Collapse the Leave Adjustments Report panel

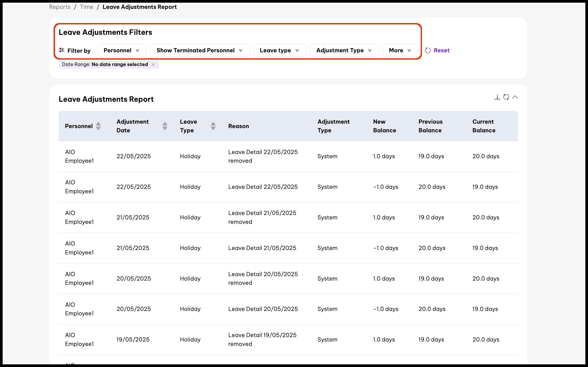(515, 97)
